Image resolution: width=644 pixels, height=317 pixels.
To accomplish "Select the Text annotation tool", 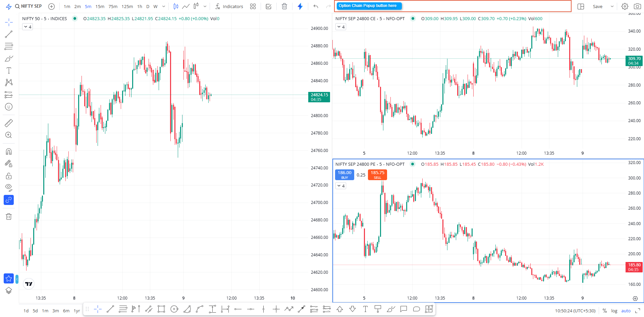I will click(9, 70).
